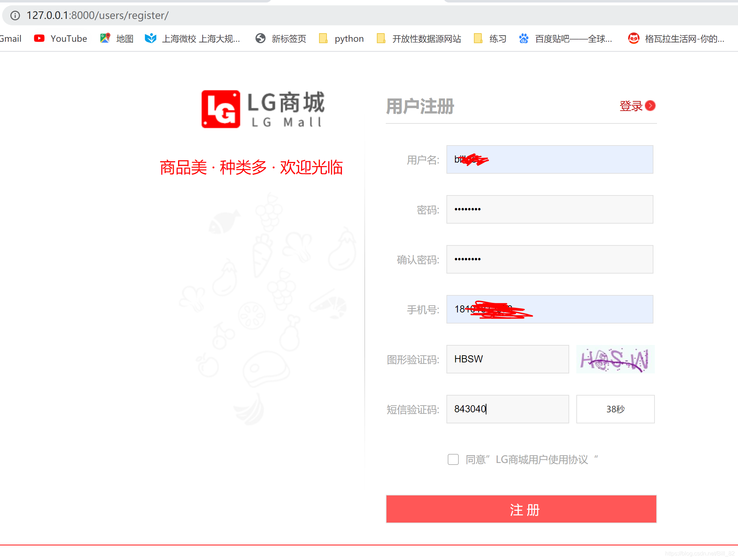Click the python bookmark label

pyautogui.click(x=349, y=39)
